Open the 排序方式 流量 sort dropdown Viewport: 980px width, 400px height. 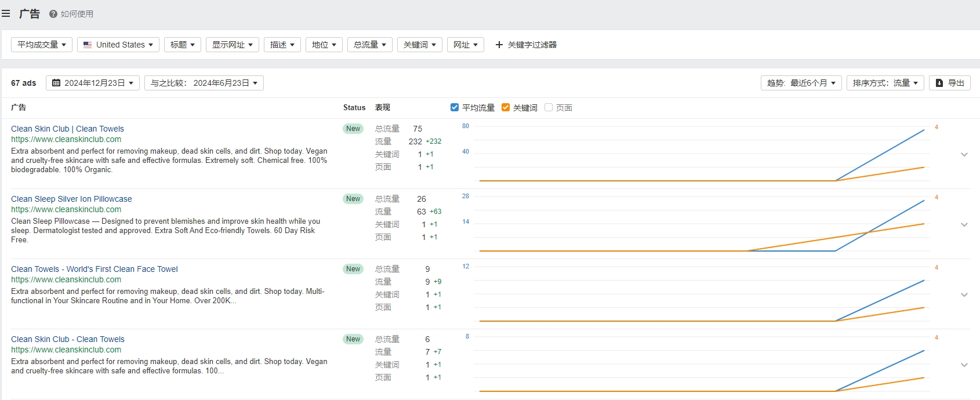(885, 83)
